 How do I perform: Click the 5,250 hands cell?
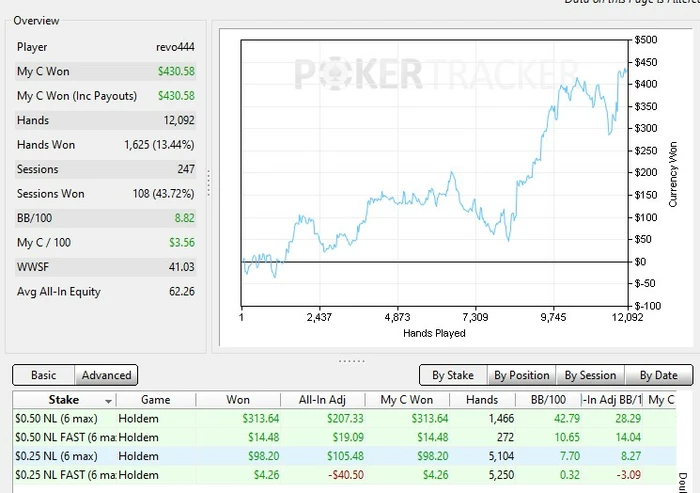click(501, 475)
